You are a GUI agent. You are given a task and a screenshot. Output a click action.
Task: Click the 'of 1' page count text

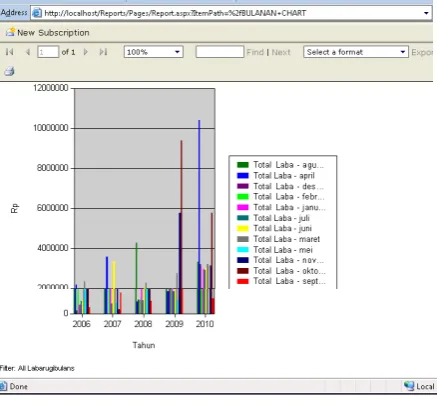68,52
